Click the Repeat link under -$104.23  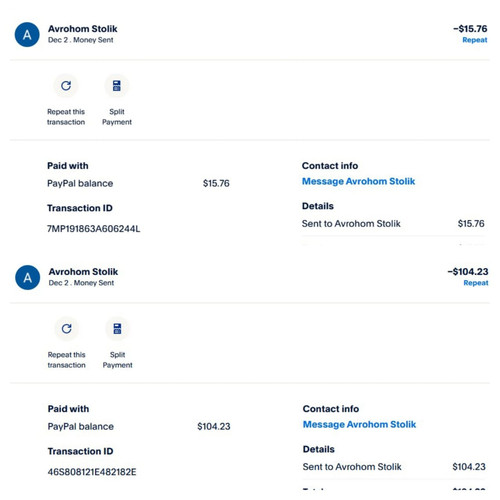(x=476, y=283)
